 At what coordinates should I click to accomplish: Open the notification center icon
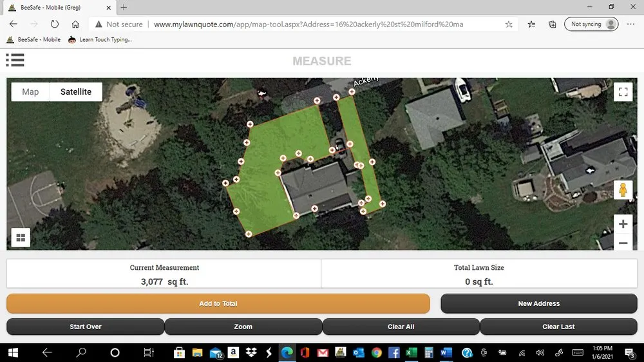point(630,352)
